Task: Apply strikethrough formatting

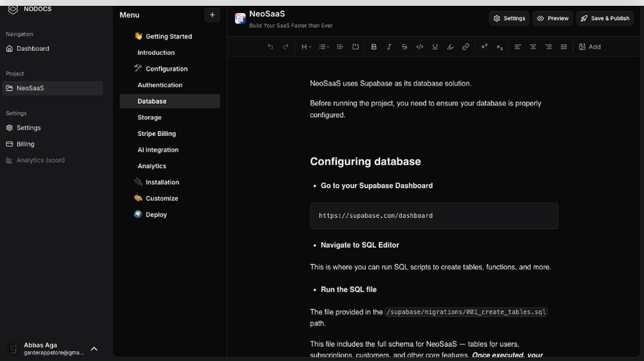Action: [404, 47]
